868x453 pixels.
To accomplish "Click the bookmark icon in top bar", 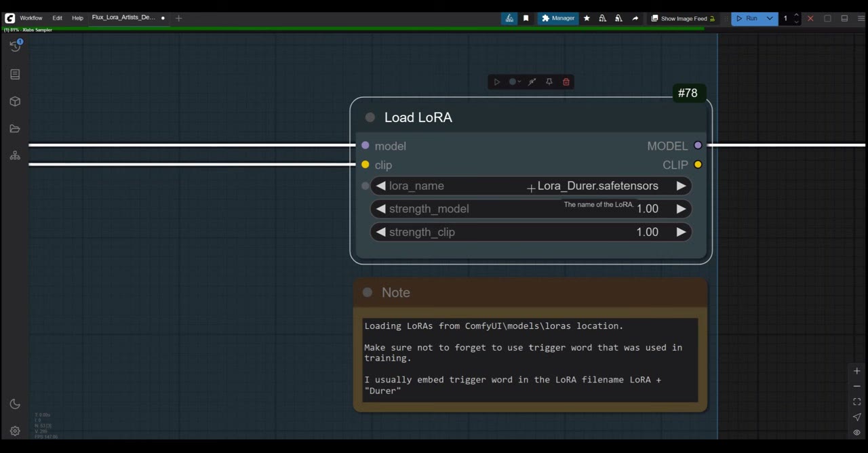I will pos(526,18).
